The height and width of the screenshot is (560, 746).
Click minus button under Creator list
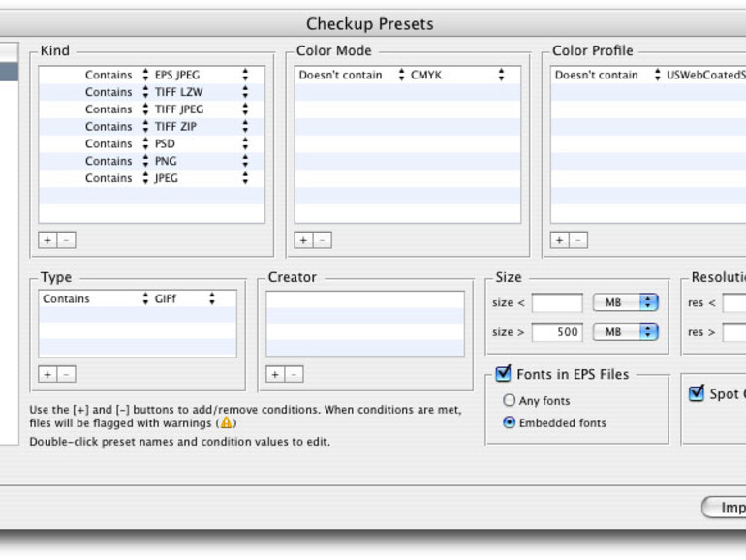(294, 374)
